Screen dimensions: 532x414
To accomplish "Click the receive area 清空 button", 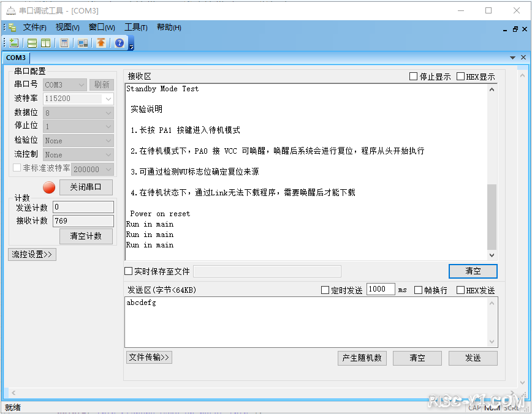I will click(473, 271).
